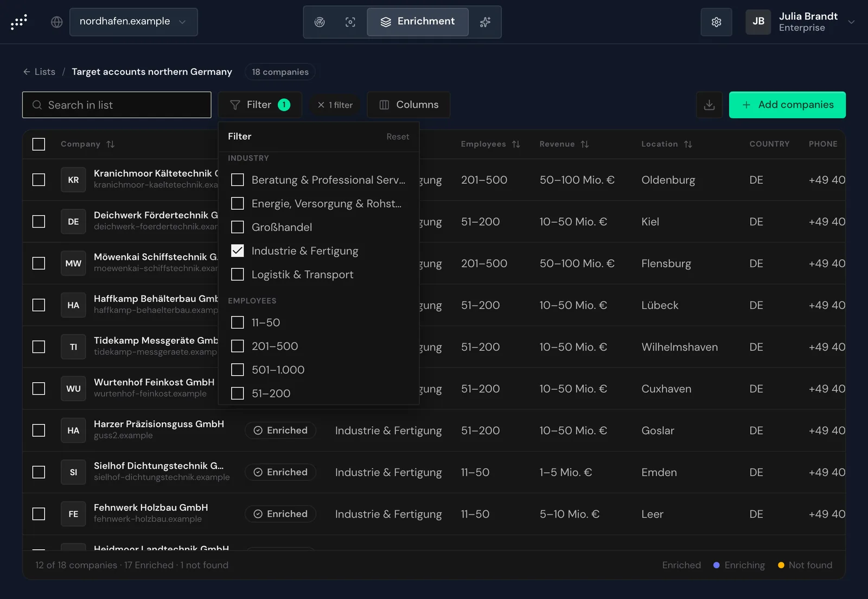Check the Großhandel industry filter
Screen dimensions: 868x599
pos(238,227)
